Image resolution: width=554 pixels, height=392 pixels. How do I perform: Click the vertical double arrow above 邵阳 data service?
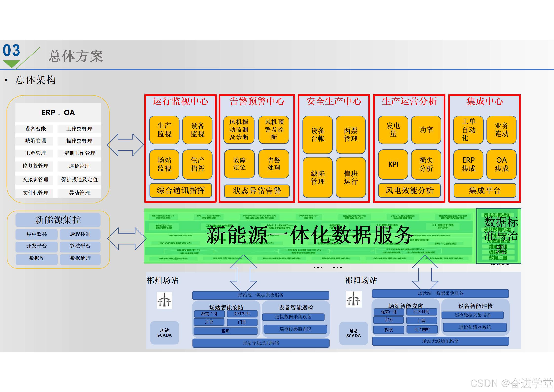[425, 274]
